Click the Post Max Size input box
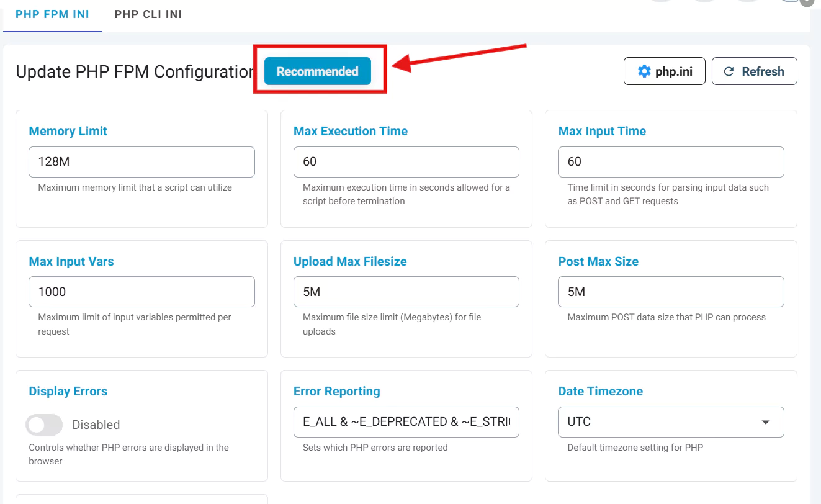The image size is (821, 504). (671, 292)
